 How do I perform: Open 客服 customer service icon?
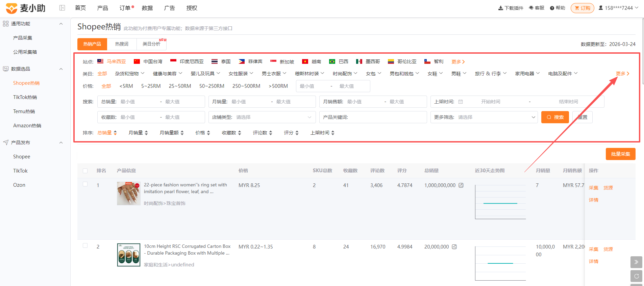pyautogui.click(x=531, y=8)
